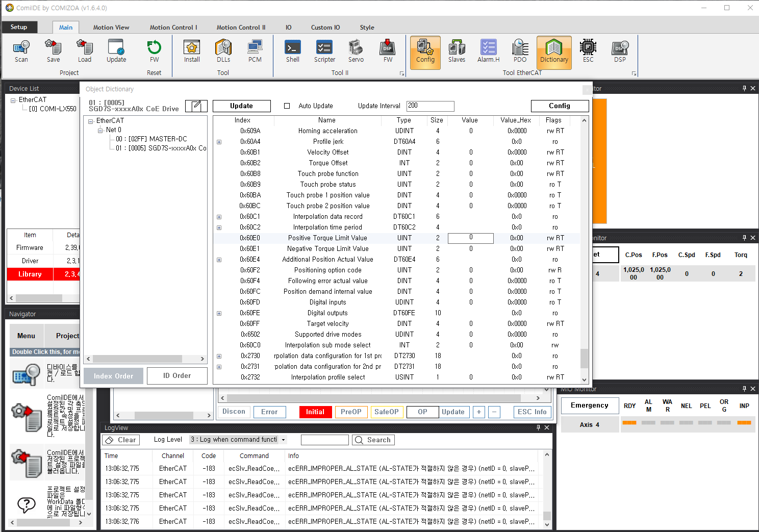759x532 pixels.
Task: Expand the 0x60FE Digital outputs row
Action: [219, 313]
